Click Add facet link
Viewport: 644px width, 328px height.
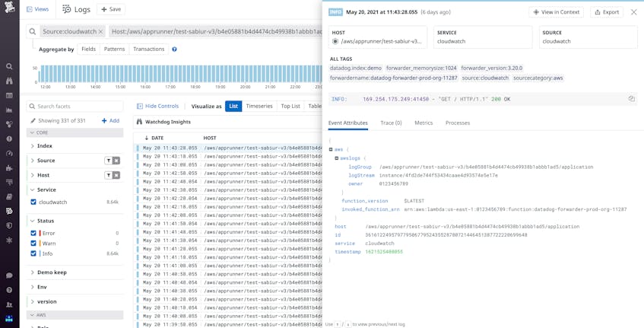click(x=110, y=121)
